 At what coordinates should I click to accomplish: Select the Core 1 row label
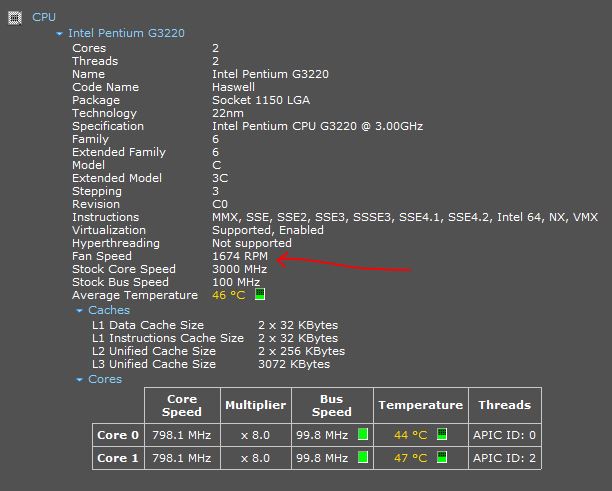(118, 458)
